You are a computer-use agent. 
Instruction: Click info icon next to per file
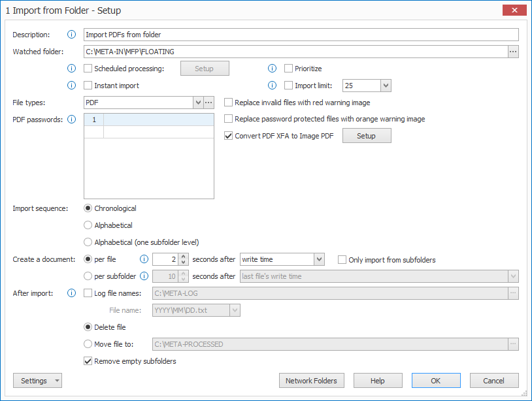coord(144,259)
